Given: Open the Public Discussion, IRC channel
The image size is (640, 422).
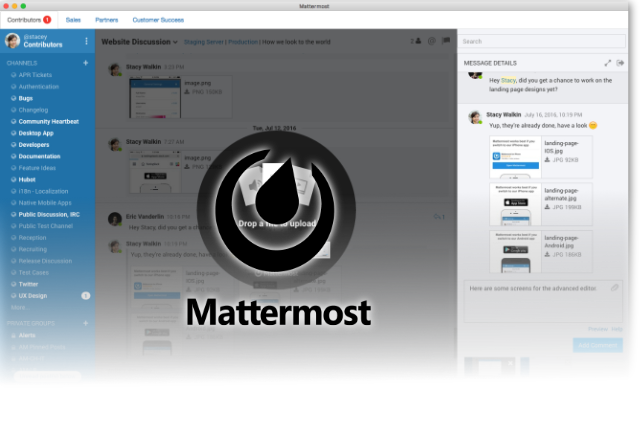Looking at the screenshot, I should (47, 215).
